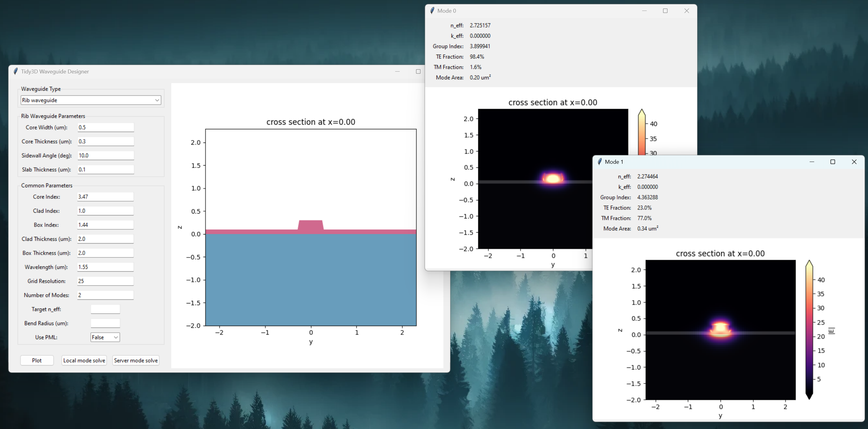Click the Mode 0 window feather icon
868x429 pixels.
tap(432, 11)
